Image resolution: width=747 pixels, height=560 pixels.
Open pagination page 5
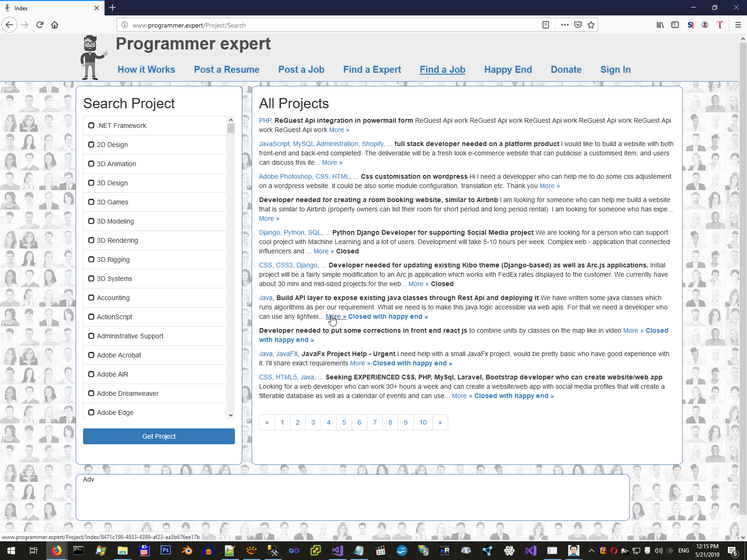click(344, 422)
